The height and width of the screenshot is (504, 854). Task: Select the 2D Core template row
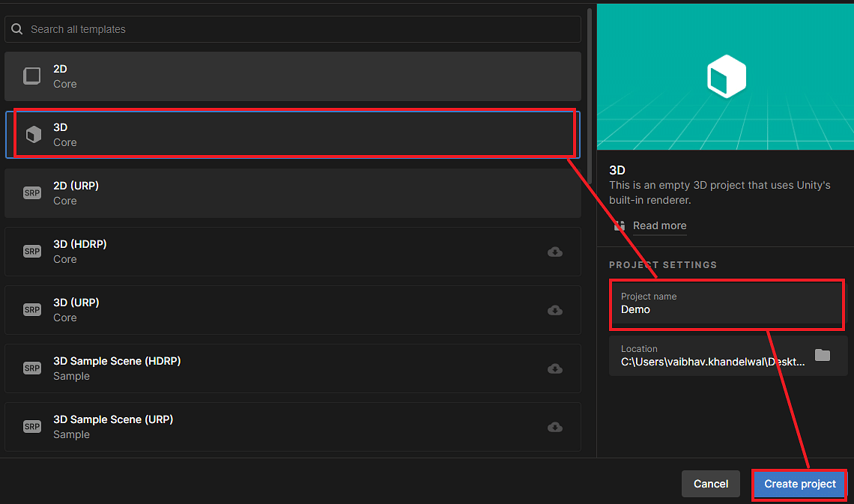(x=293, y=76)
